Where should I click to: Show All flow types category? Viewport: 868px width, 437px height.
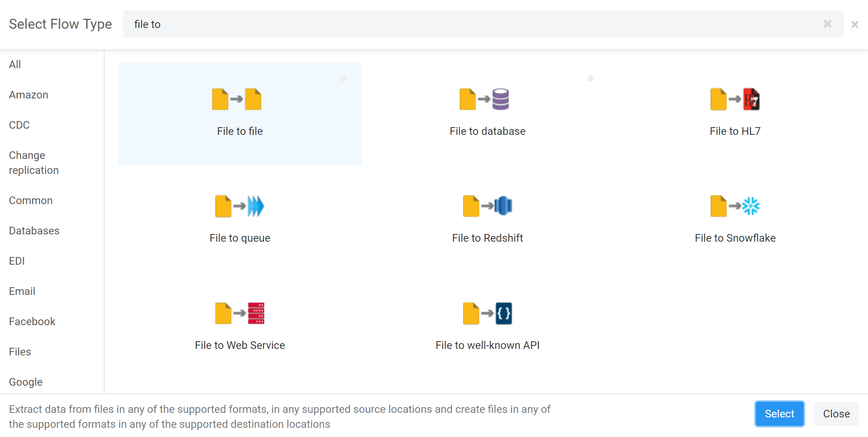15,64
